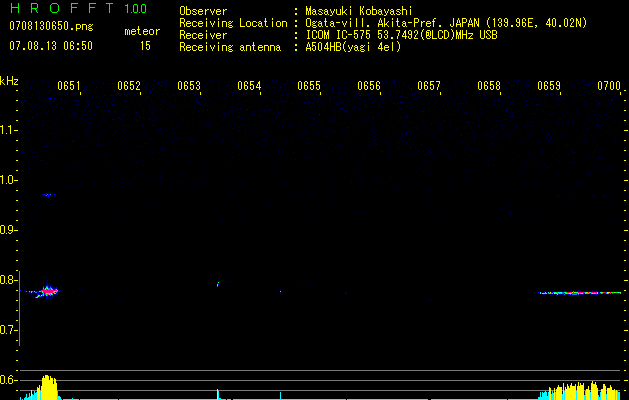Click the kHz axis unit label
Viewport: 629px width, 400px height.
pyautogui.click(x=9, y=81)
